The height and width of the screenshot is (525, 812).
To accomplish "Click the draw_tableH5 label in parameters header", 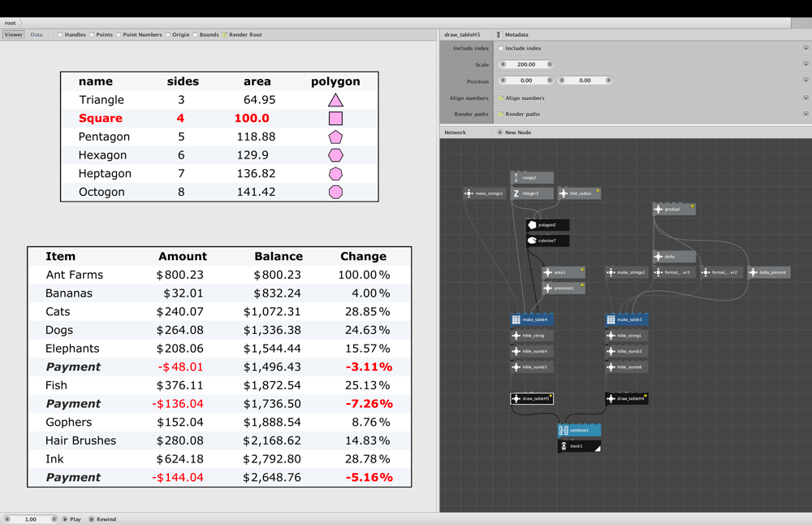I will (x=462, y=35).
